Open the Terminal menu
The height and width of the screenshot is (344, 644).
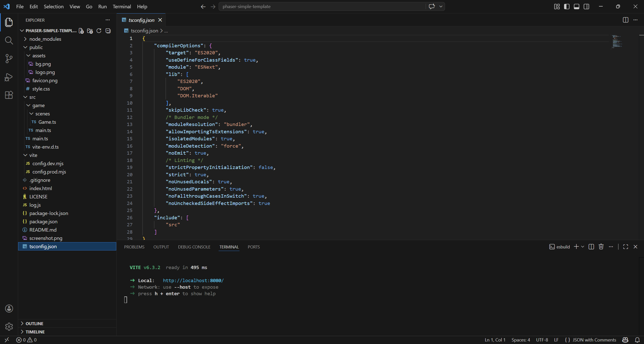[122, 7]
